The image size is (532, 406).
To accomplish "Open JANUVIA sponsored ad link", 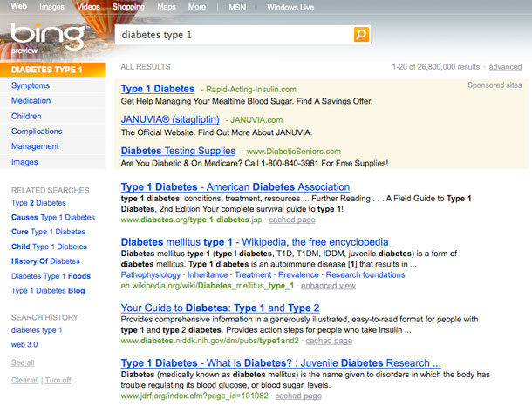I will [x=169, y=119].
